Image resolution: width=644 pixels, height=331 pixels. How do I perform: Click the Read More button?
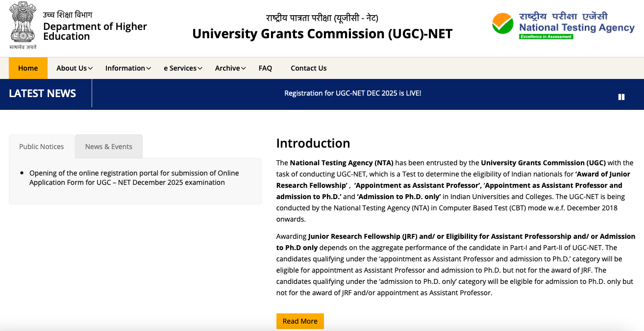[x=300, y=321]
